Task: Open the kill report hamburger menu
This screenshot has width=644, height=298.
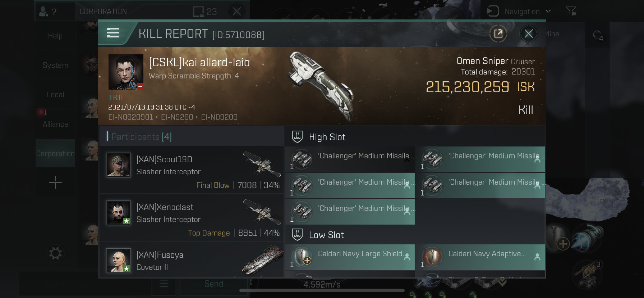Action: (113, 33)
